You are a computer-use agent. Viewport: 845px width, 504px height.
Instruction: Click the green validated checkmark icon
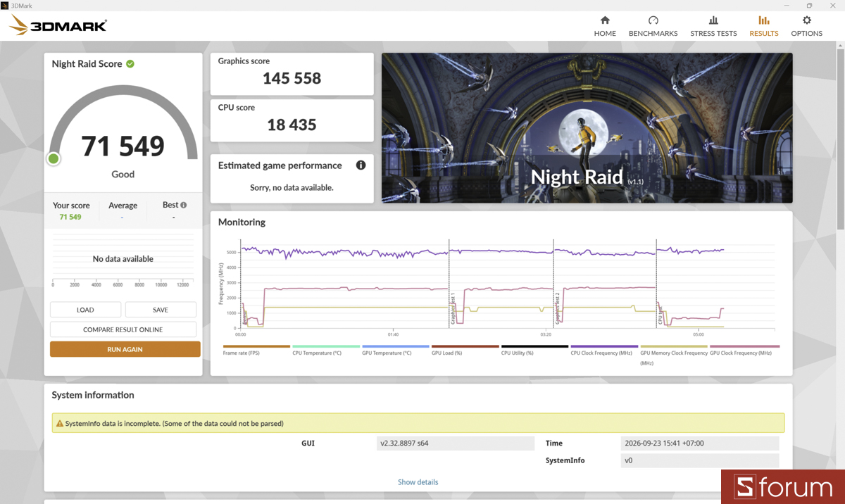(x=130, y=63)
